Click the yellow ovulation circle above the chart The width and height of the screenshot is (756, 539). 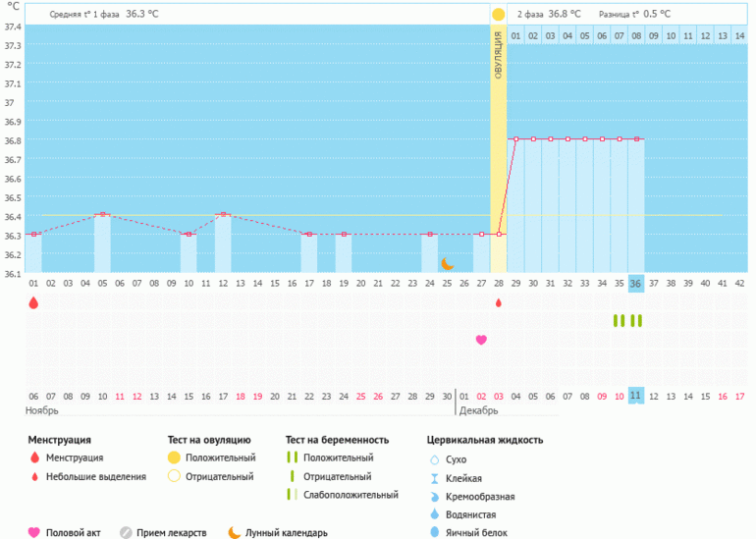[x=499, y=15]
